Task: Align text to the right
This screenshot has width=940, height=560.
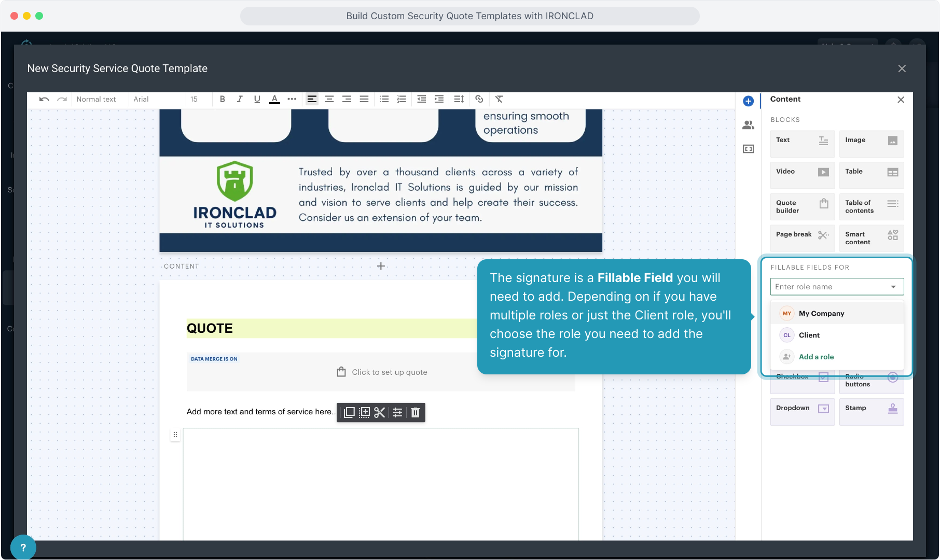Action: (x=347, y=99)
